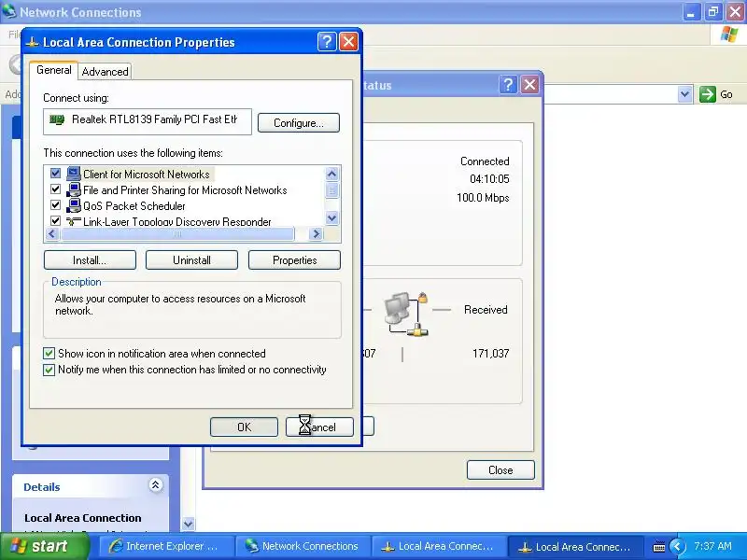Open the keyboard tray icon in taskbar
Screen dimensions: 747x560
(x=659, y=547)
